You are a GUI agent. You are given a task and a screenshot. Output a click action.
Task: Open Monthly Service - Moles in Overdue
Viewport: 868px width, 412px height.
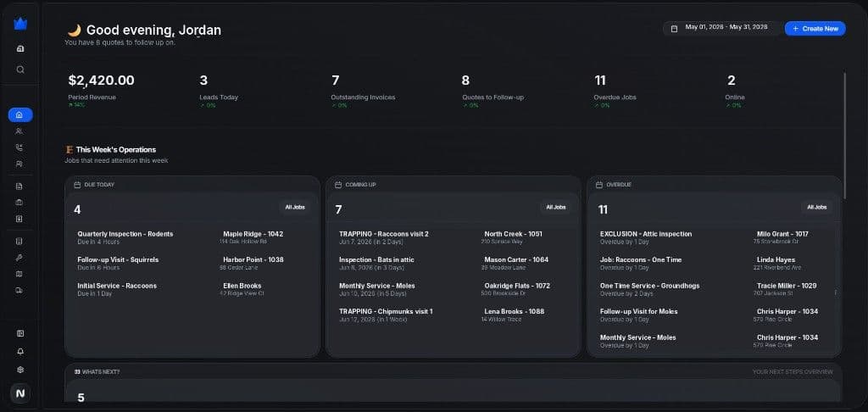(637, 337)
